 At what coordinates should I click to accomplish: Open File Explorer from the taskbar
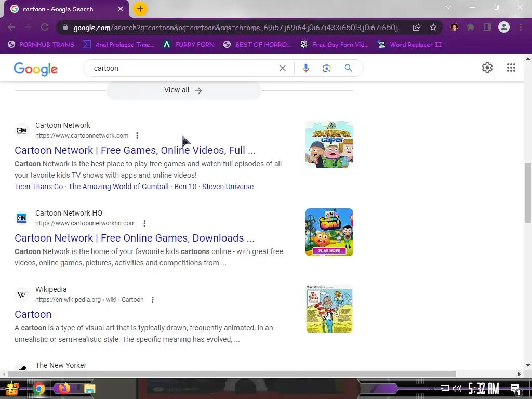[x=89, y=389]
